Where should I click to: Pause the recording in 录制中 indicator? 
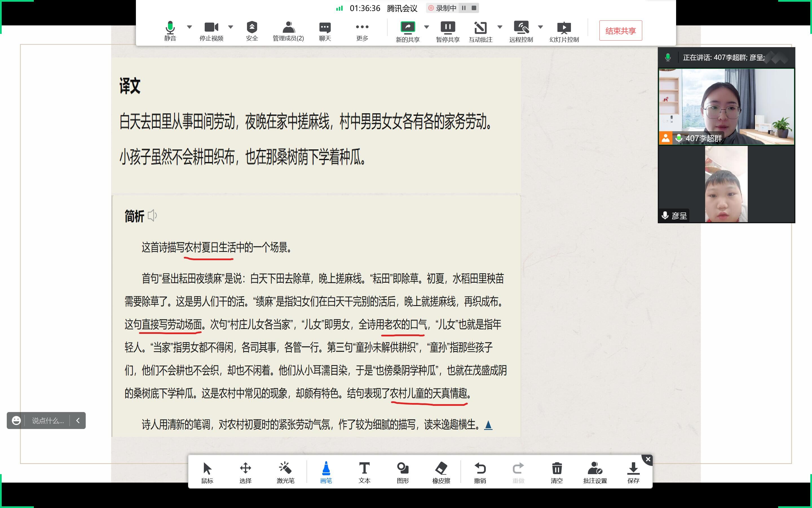[464, 8]
